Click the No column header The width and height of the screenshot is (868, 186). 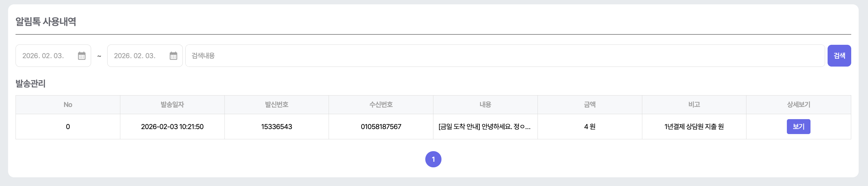[68, 105]
